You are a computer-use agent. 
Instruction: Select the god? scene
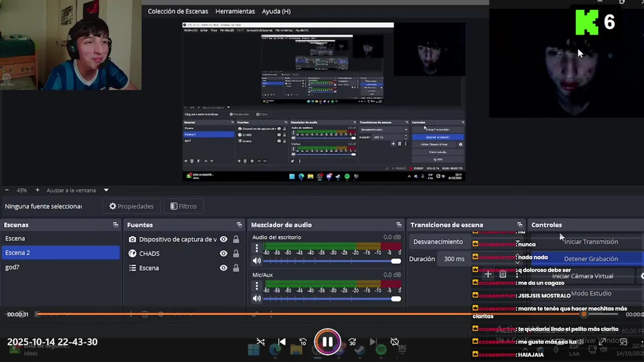60,267
